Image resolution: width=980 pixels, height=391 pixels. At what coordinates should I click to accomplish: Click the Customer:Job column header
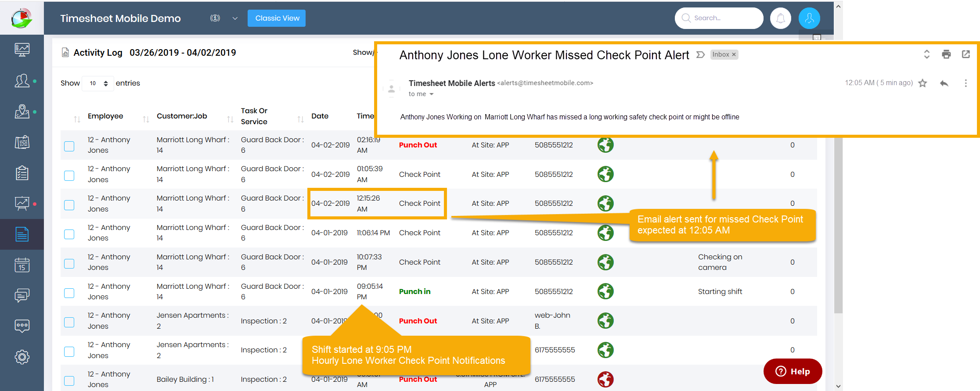coord(182,116)
